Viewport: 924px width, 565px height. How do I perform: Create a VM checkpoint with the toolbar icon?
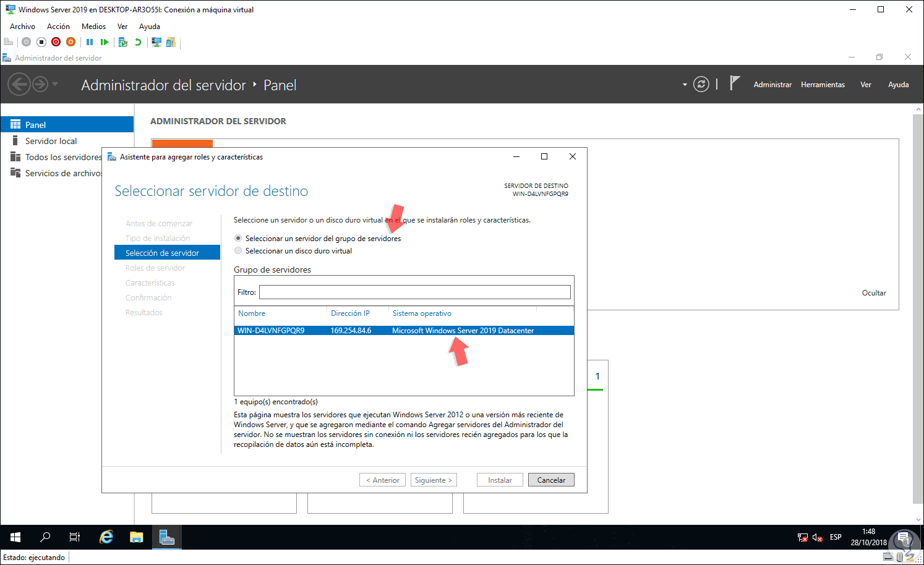tap(123, 42)
